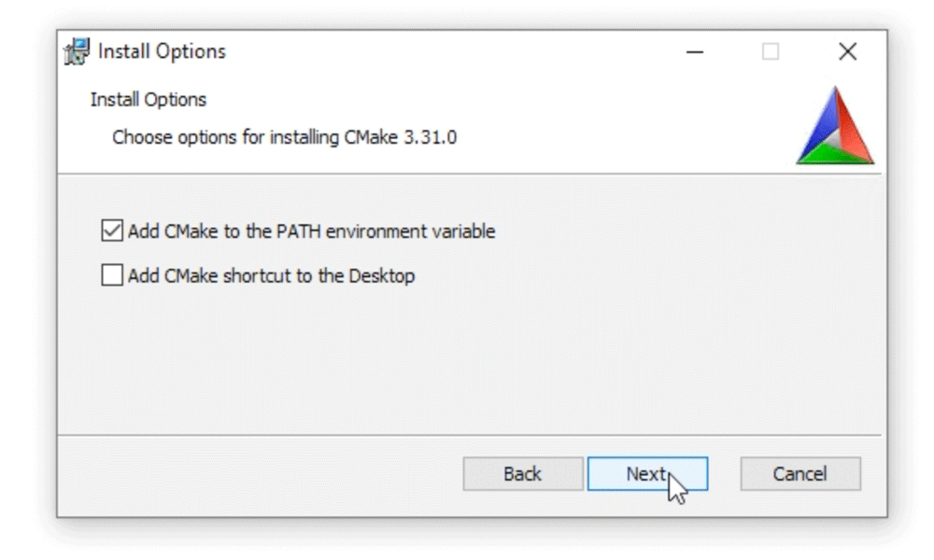Click the 'Install Options' window title text
This screenshot has height=560, width=934.
[162, 51]
